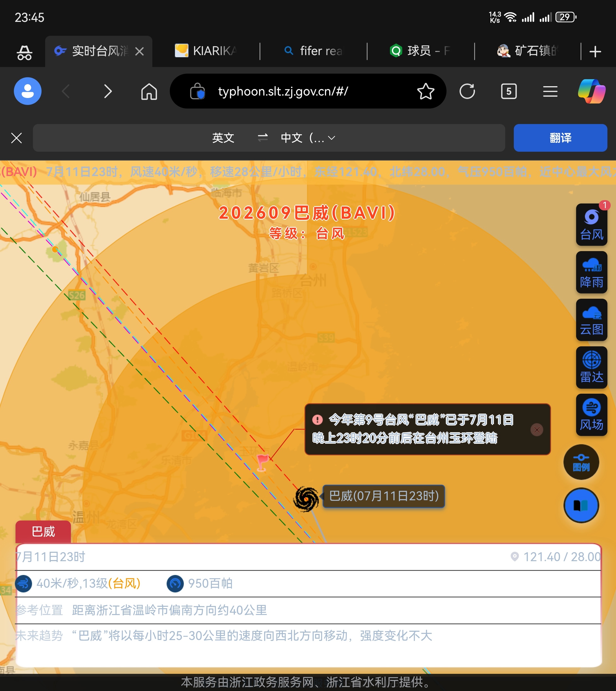Click the 23:45 clock in status bar
Viewport: 616px width, 691px height.
click(x=29, y=17)
